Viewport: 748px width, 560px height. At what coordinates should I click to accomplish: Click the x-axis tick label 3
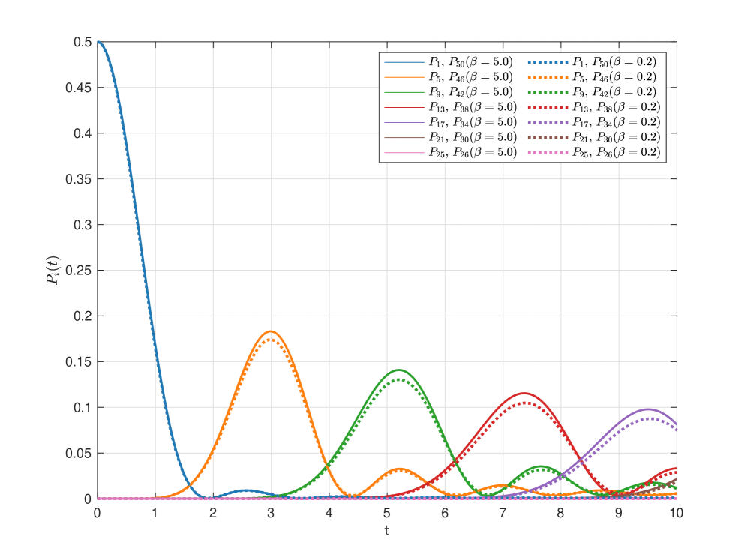271,513
